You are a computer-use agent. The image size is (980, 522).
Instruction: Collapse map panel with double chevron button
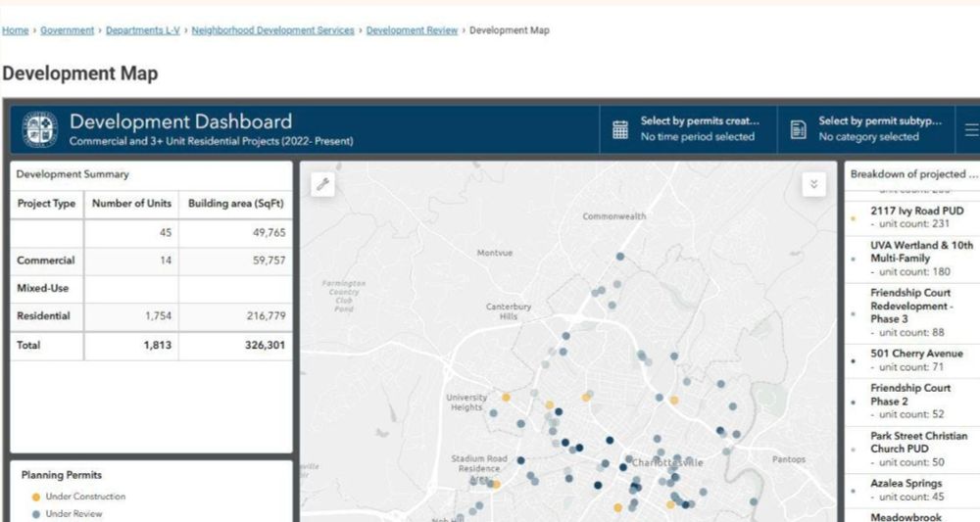tap(813, 184)
